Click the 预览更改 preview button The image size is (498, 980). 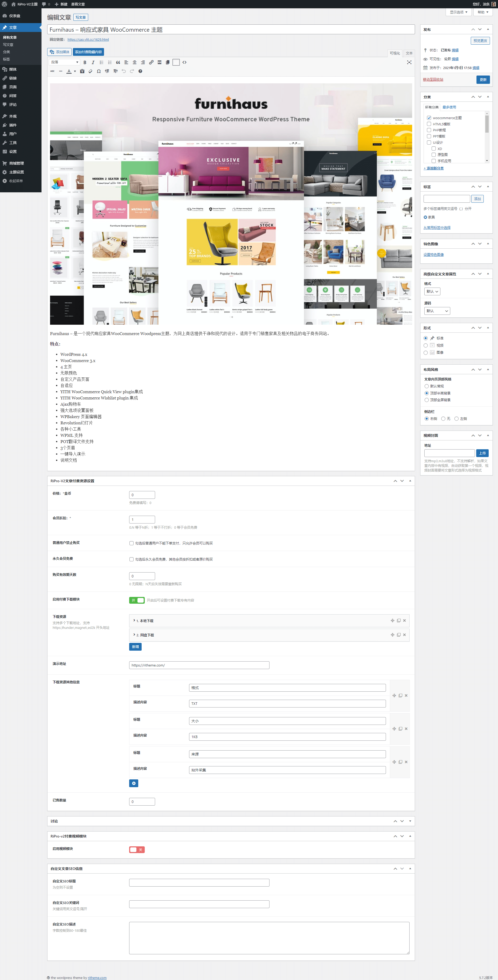point(480,41)
